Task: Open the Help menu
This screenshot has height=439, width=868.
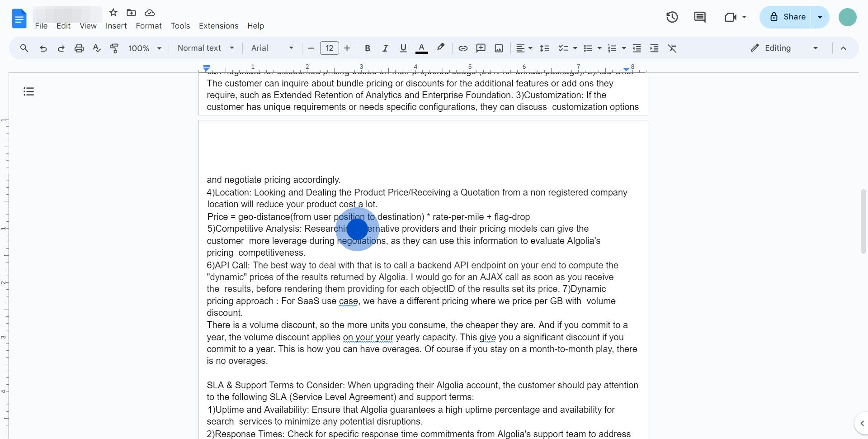Action: point(255,26)
